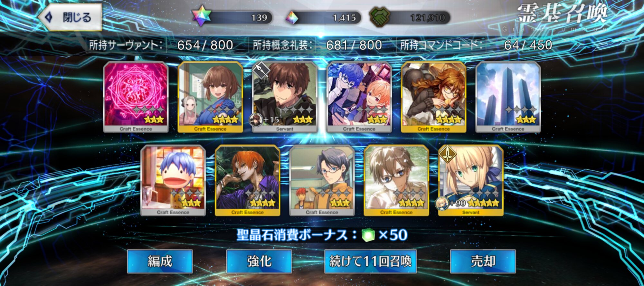Select the brown-haired Lancer Servant card
Viewport: 644px width, 286px height.
(285, 97)
